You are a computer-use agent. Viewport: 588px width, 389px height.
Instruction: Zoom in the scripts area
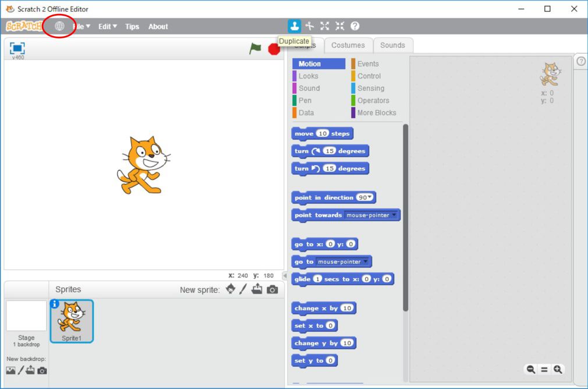pos(558,370)
